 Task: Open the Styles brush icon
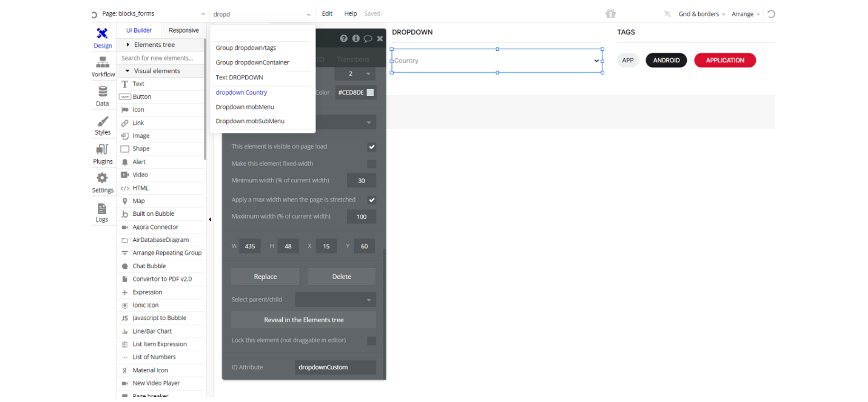pos(102,121)
